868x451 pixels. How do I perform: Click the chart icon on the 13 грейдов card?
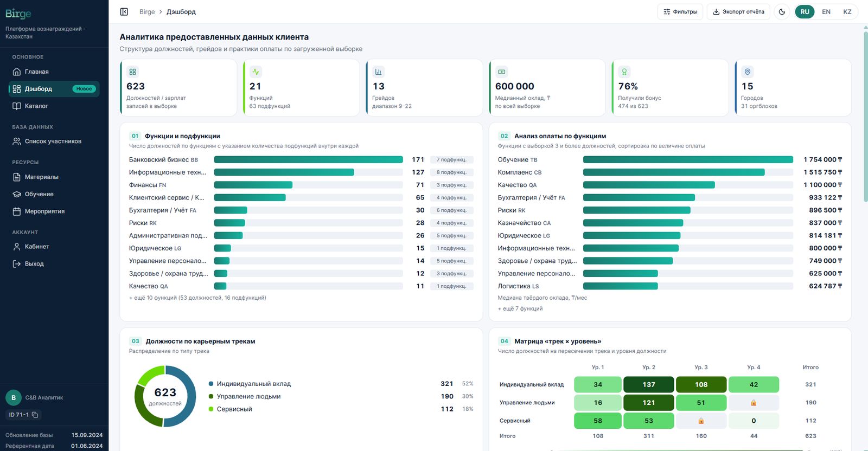378,72
